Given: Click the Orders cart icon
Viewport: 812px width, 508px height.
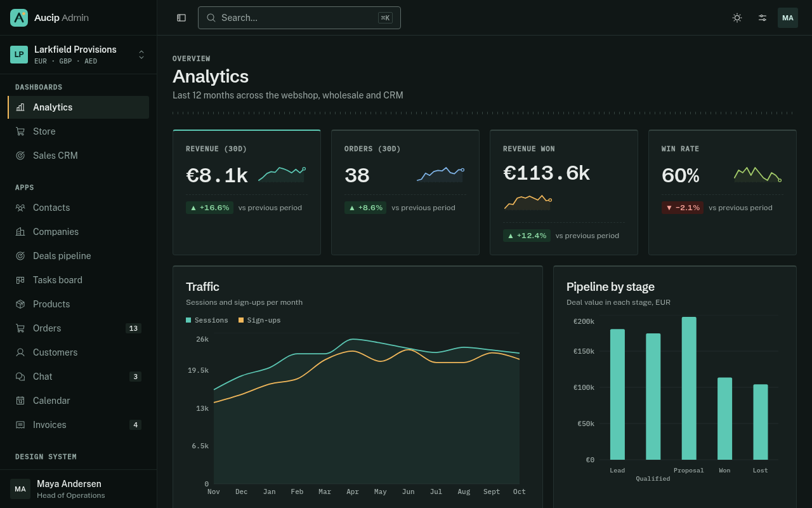Looking at the screenshot, I should (x=20, y=328).
